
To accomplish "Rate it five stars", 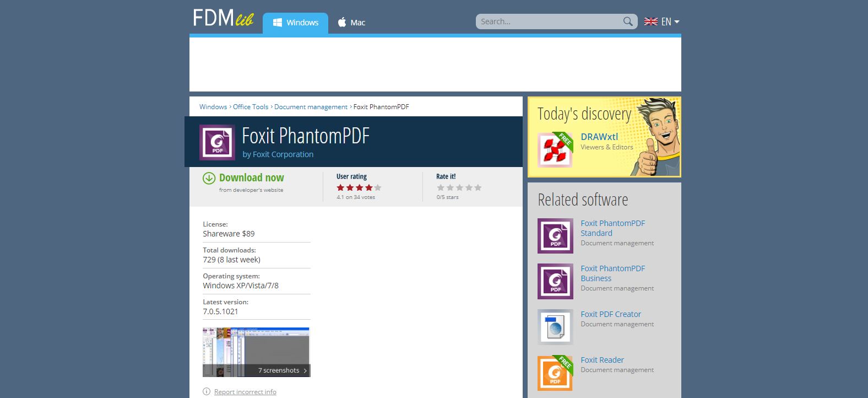I will point(478,187).
